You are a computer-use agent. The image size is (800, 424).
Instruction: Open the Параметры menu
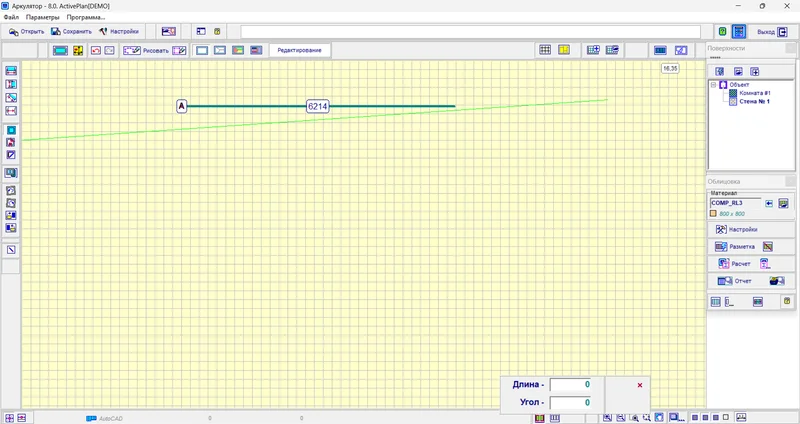coord(42,17)
